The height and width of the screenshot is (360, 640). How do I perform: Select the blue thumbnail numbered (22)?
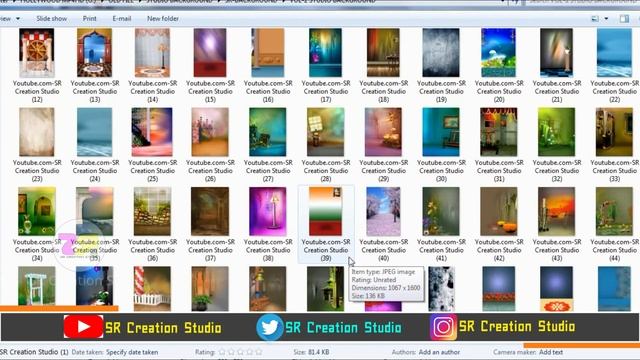point(614,53)
